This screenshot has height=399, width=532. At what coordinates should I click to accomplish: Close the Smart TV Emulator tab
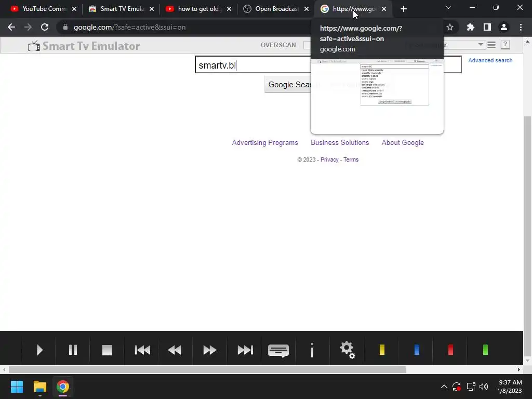tap(152, 9)
